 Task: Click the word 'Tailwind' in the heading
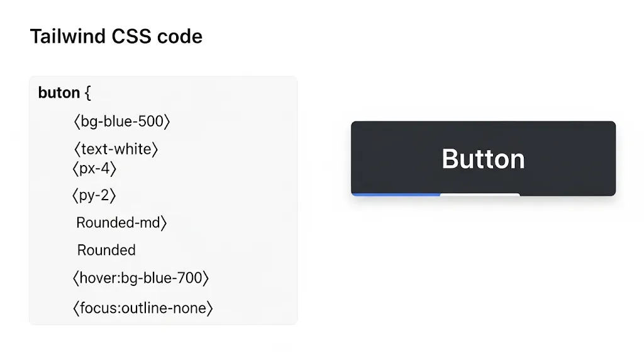[x=68, y=36]
